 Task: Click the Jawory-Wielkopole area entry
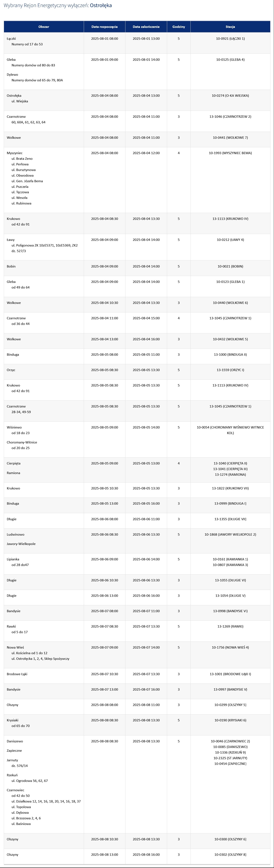21,544
